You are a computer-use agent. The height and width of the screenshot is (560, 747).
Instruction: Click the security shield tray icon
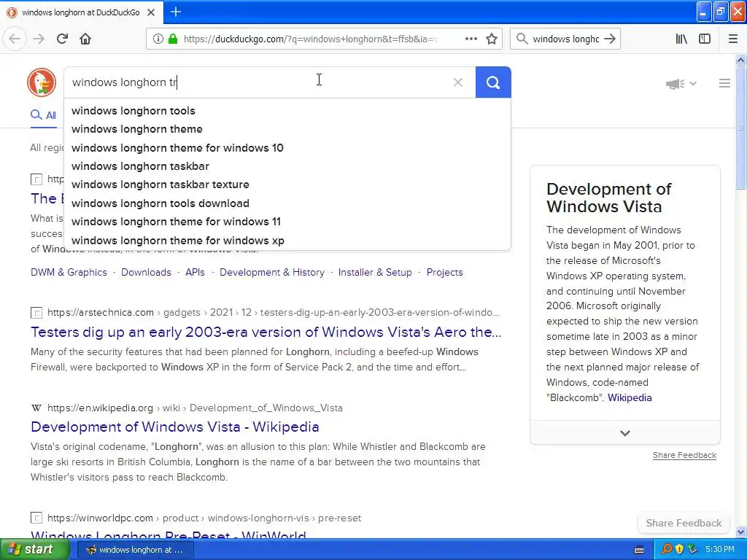pos(679,550)
